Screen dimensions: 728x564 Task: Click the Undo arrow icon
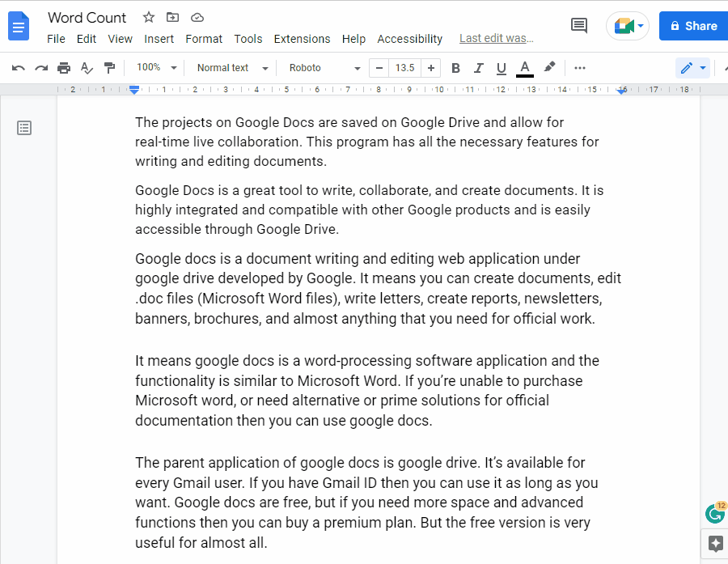coord(18,68)
